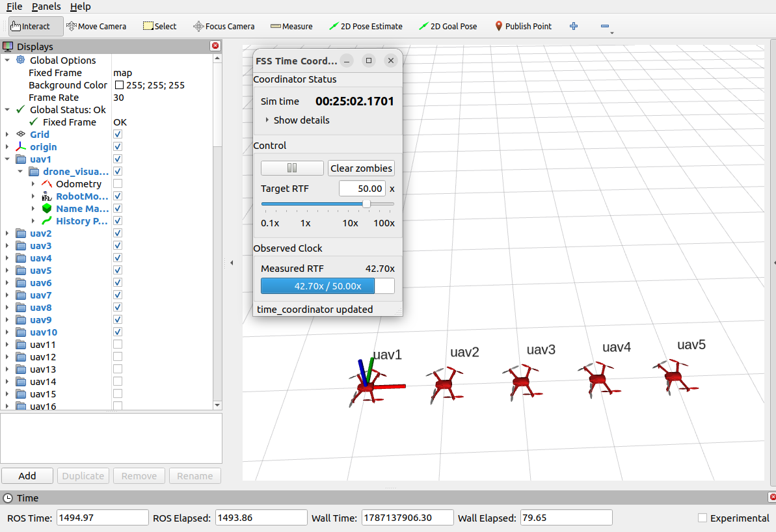Expand the uav7 tree node

(7, 295)
